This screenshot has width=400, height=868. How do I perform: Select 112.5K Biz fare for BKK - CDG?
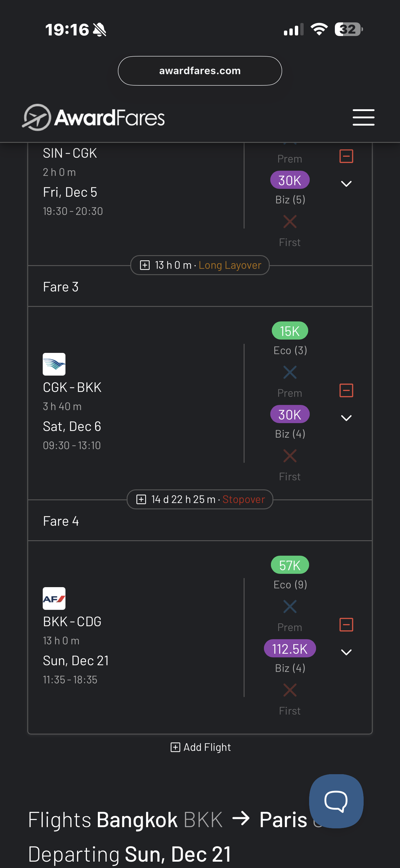click(290, 649)
